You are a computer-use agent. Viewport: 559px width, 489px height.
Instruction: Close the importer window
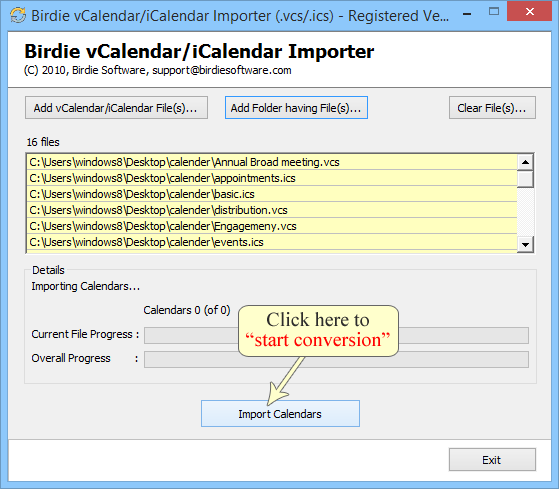click(x=529, y=12)
